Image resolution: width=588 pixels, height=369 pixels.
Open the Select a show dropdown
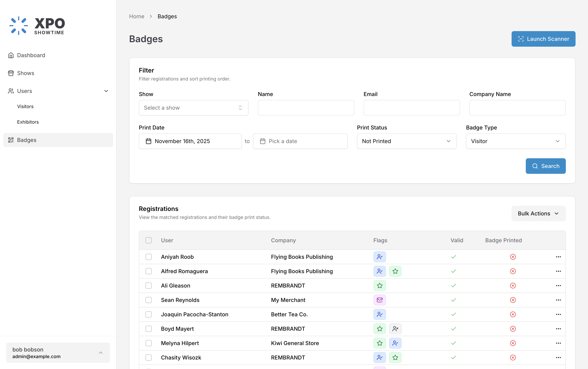193,108
